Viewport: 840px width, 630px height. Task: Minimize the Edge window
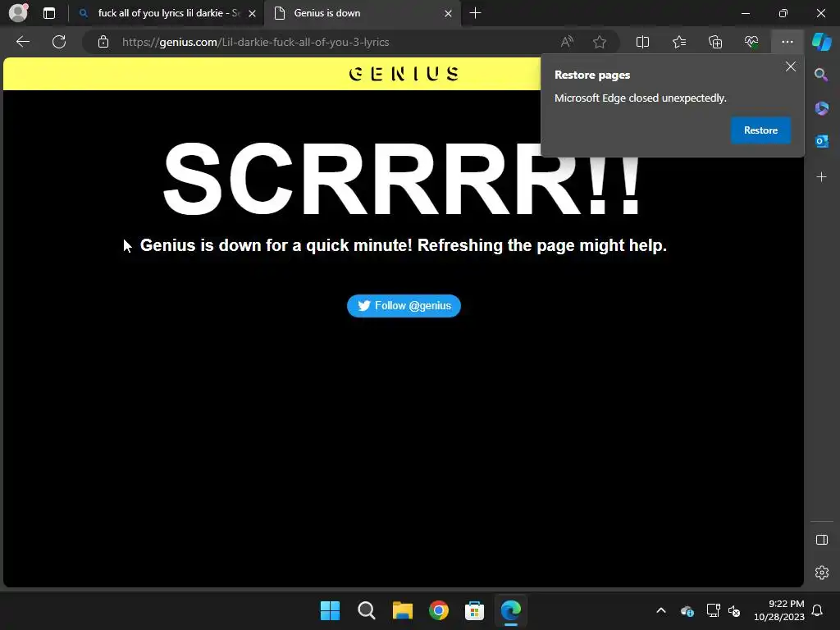(745, 13)
